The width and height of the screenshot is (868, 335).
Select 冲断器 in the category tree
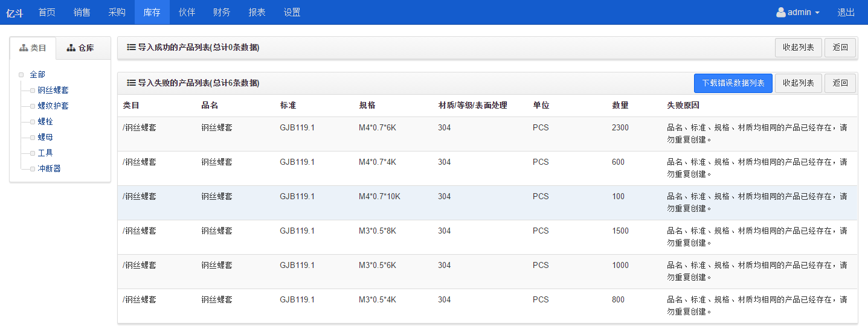50,168
